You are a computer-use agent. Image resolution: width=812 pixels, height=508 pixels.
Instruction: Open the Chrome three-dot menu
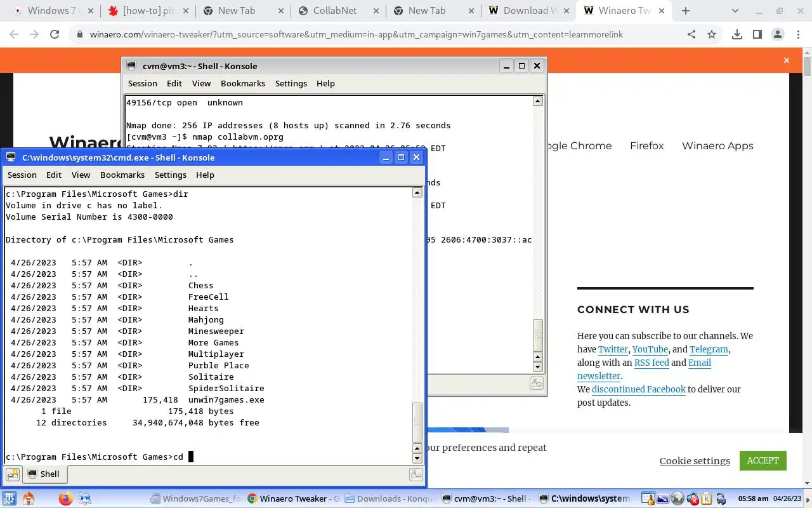point(797,35)
